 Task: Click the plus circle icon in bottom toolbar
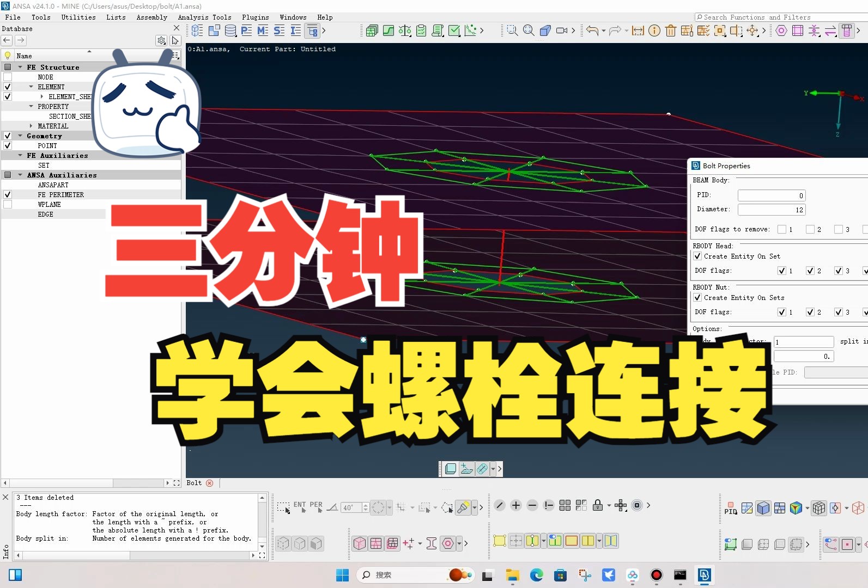click(516, 505)
